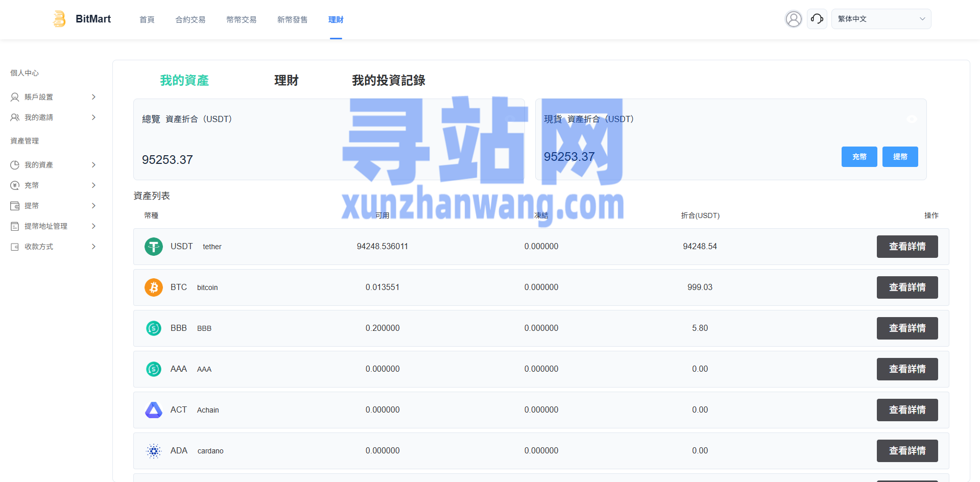Expand 賬戶設置 in the sidebar
Image resolution: width=980 pixels, height=482 pixels.
53,97
